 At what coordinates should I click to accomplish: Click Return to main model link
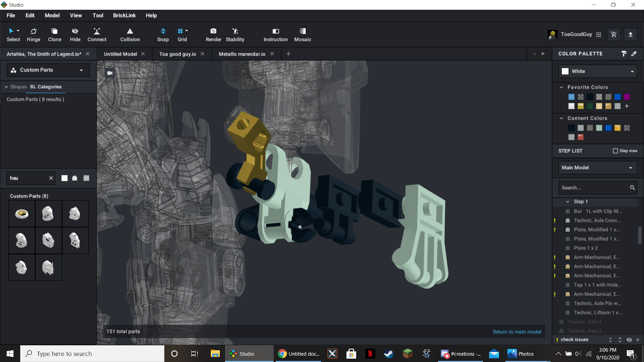(517, 332)
